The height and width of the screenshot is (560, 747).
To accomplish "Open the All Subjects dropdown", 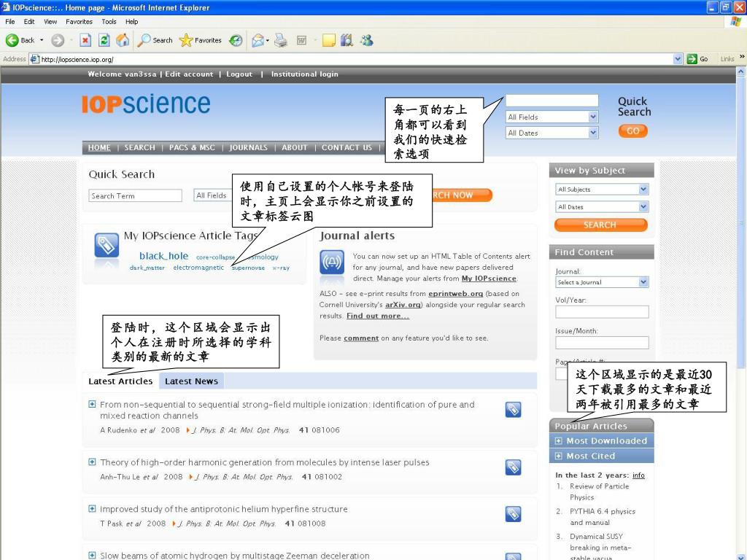I will click(x=602, y=189).
